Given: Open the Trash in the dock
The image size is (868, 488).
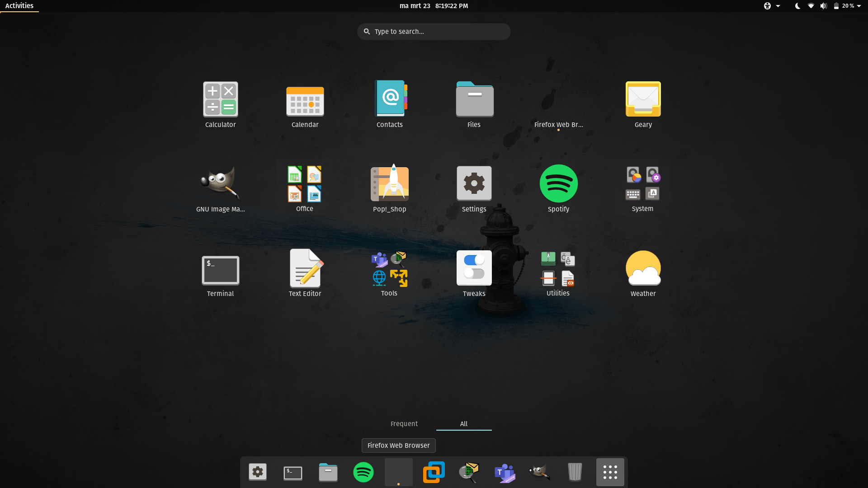Looking at the screenshot, I should [575, 472].
